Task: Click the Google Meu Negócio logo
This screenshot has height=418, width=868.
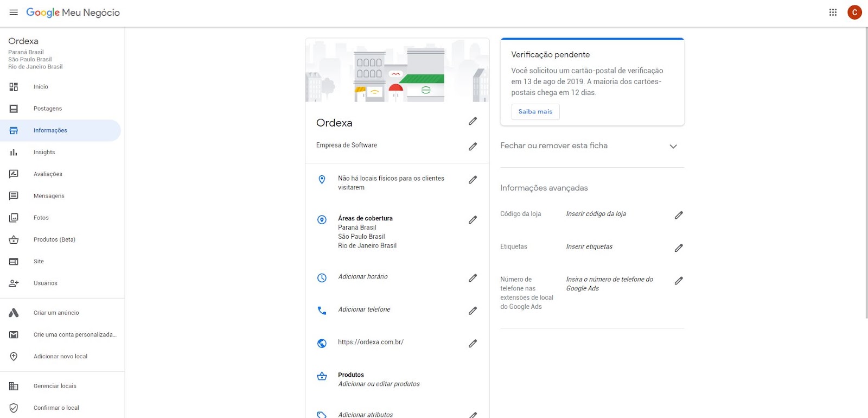Action: [x=73, y=12]
